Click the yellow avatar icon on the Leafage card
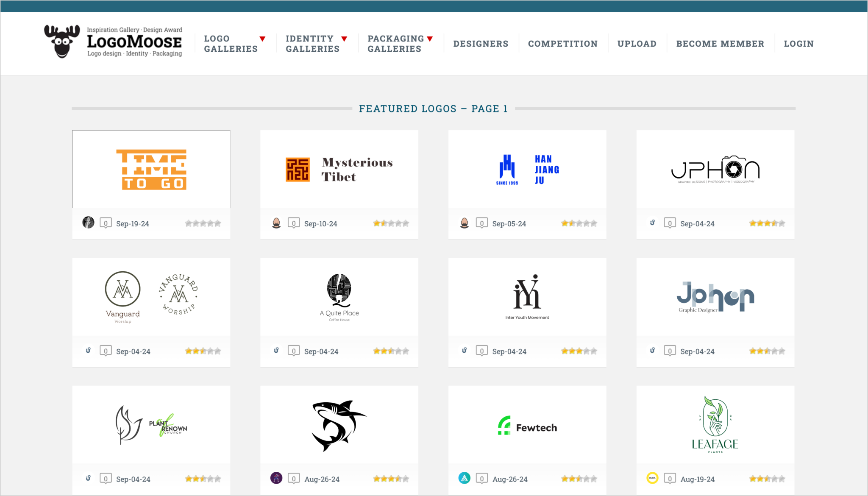 [652, 478]
